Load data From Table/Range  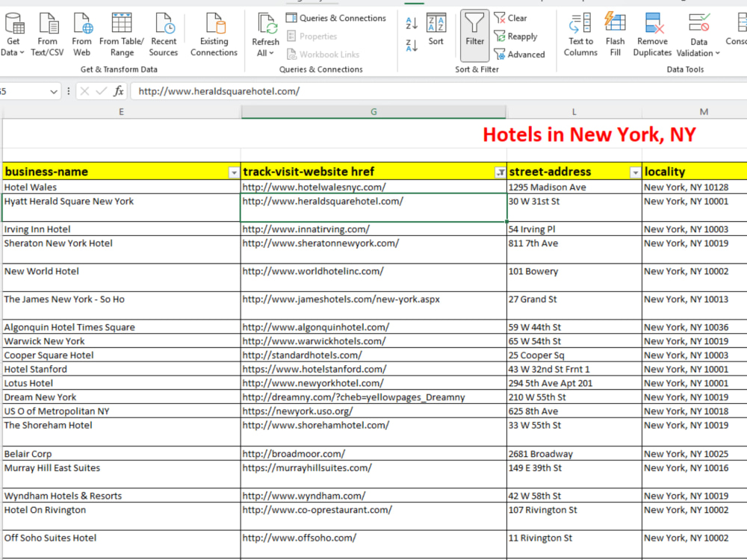(122, 35)
